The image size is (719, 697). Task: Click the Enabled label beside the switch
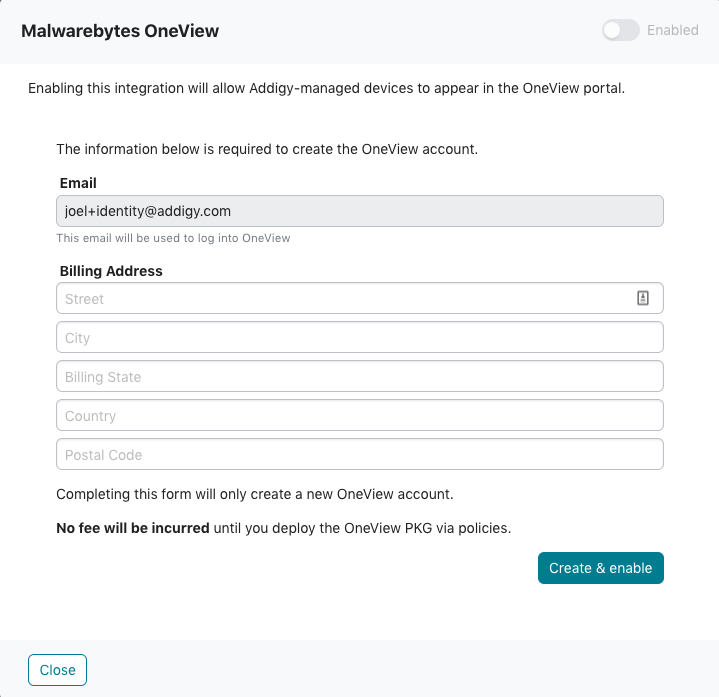[673, 30]
